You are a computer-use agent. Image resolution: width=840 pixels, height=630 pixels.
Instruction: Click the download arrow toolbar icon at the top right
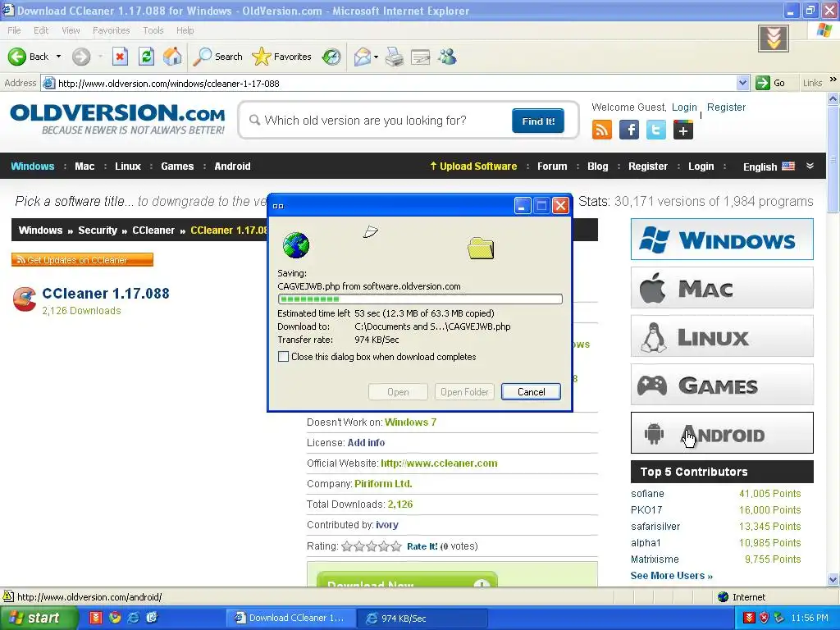click(x=774, y=39)
